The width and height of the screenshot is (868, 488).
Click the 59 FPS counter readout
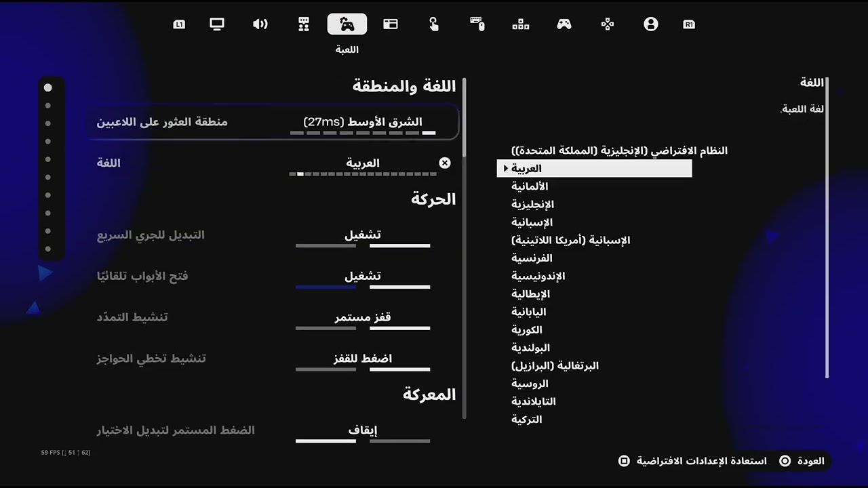pos(66,452)
